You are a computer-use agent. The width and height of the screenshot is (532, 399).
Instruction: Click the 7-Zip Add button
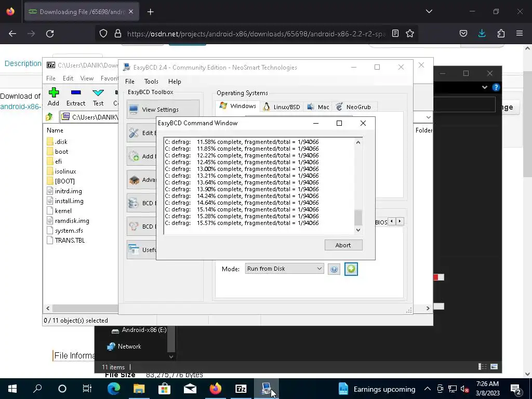(54, 97)
